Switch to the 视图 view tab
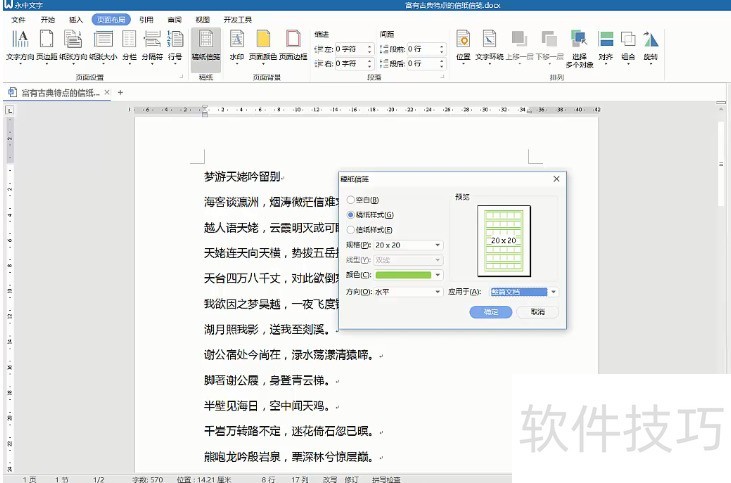Viewport: 731px width, 483px height. [202, 20]
